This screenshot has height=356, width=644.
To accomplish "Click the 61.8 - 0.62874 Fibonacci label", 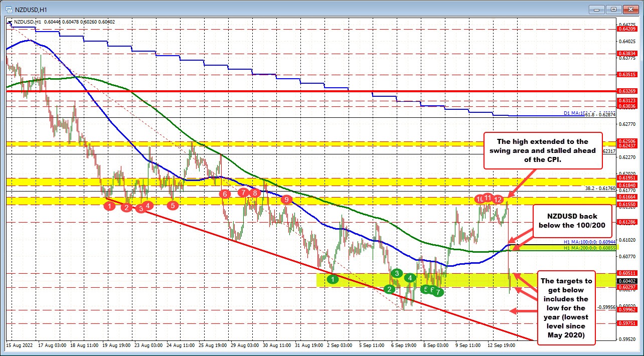I will 600,115.
